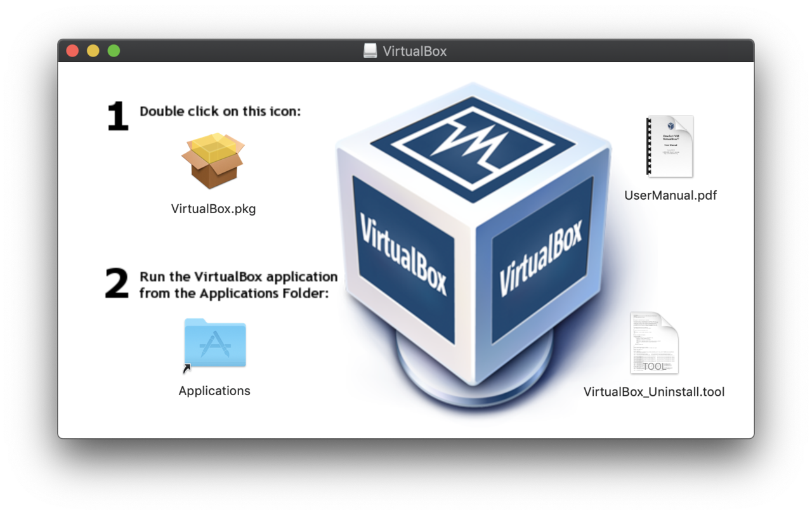Click the UserManual.pdf file name label
Screen dimensions: 812x515
[670, 195]
